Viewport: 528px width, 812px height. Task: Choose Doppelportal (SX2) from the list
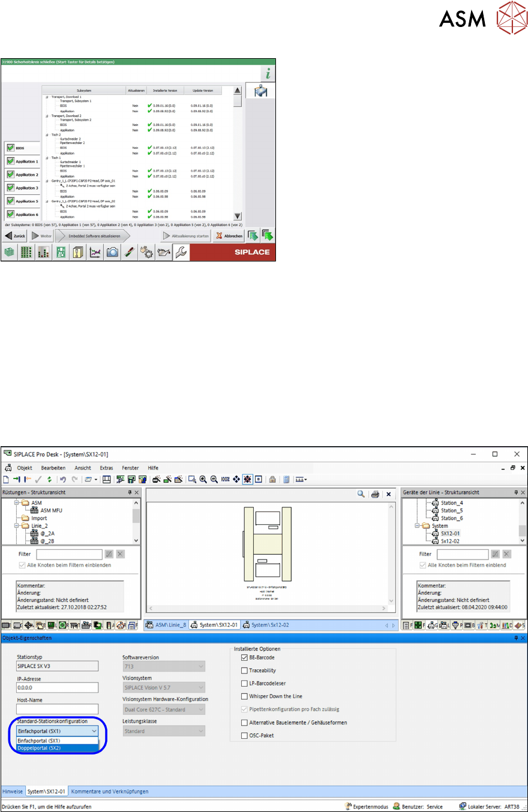tap(57, 747)
